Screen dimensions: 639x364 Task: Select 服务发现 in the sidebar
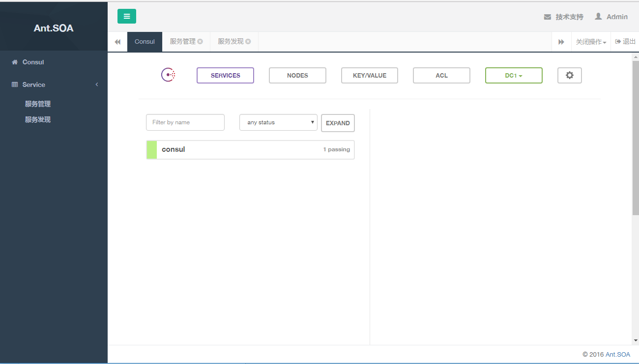pos(38,119)
